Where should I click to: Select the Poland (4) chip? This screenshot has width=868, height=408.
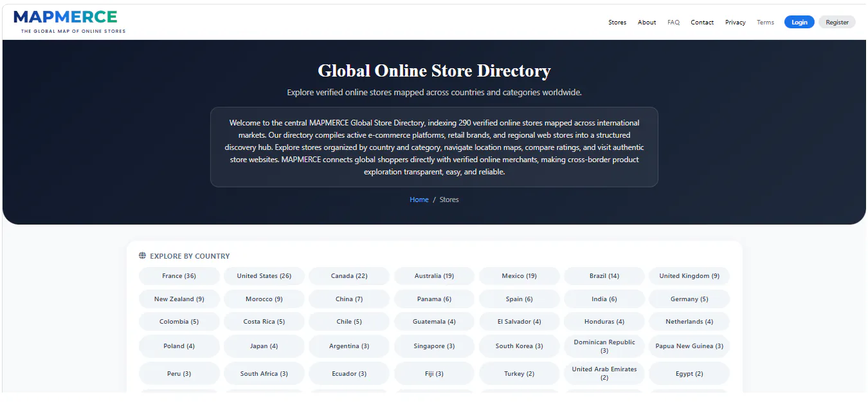pyautogui.click(x=179, y=346)
